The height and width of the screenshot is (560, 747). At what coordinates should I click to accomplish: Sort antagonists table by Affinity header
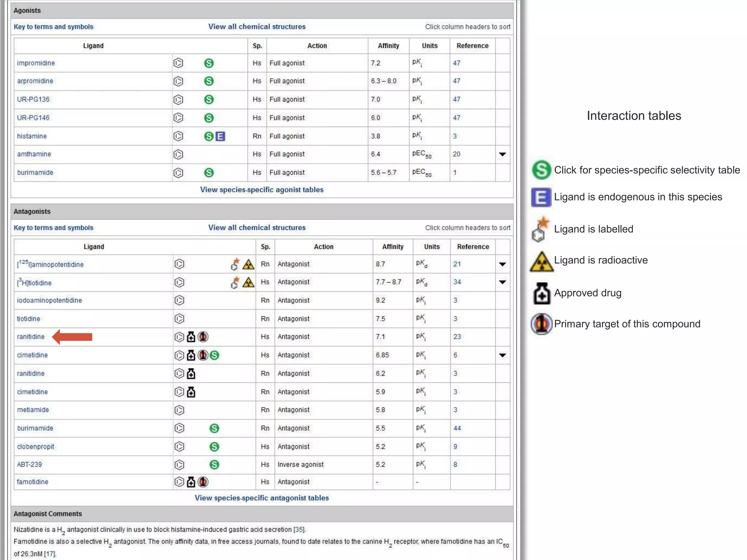pyautogui.click(x=393, y=247)
